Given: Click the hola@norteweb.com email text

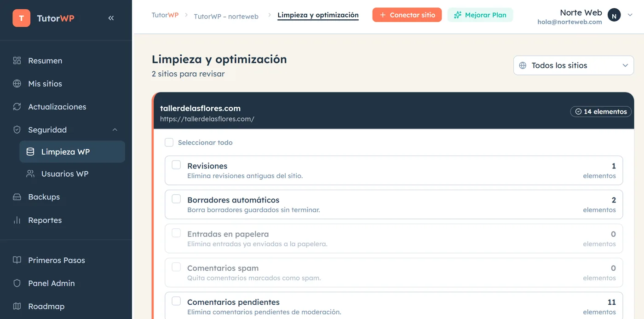Looking at the screenshot, I should (569, 22).
